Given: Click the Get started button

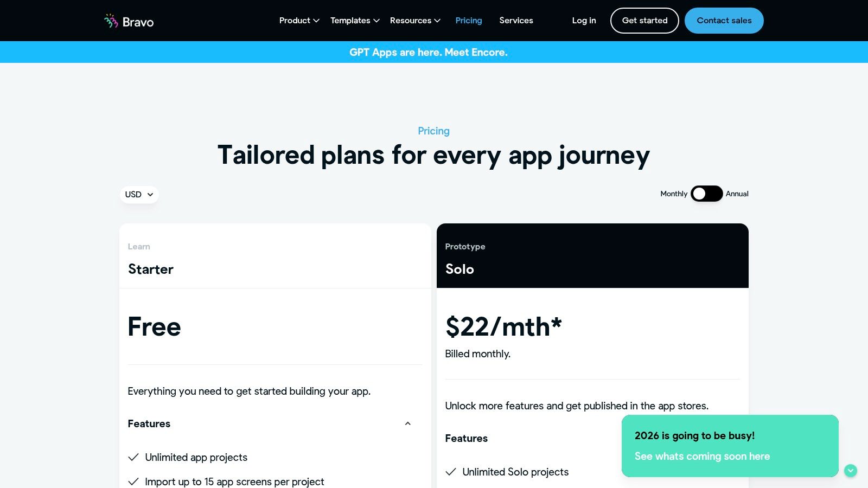Looking at the screenshot, I should click(644, 21).
